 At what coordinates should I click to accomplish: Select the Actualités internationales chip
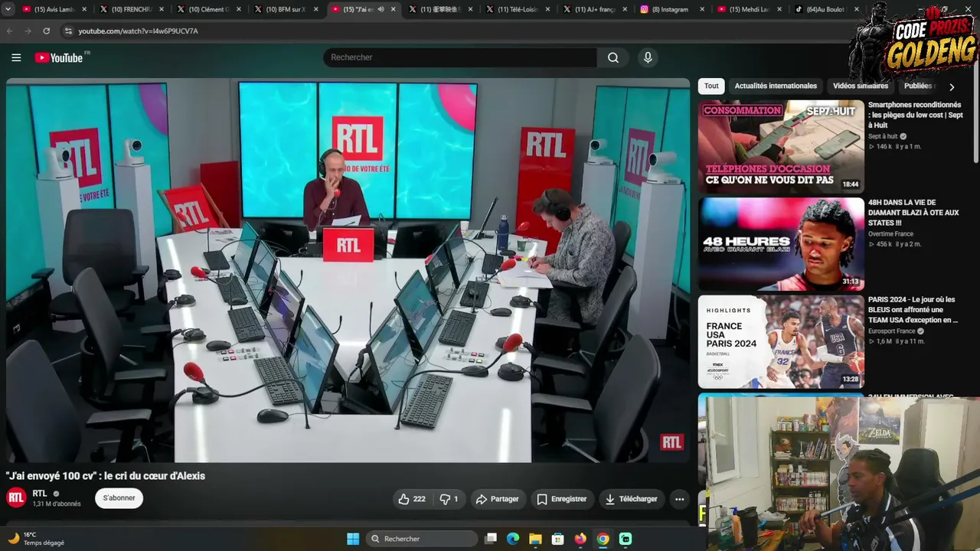[x=776, y=86]
